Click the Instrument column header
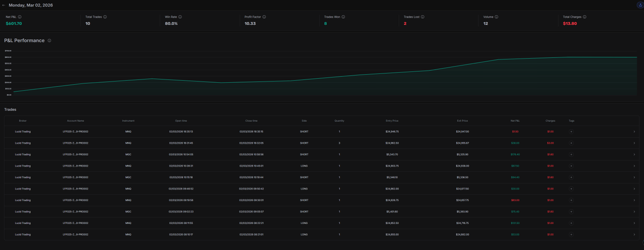Image resolution: width=644 pixels, height=250 pixels. coord(128,121)
